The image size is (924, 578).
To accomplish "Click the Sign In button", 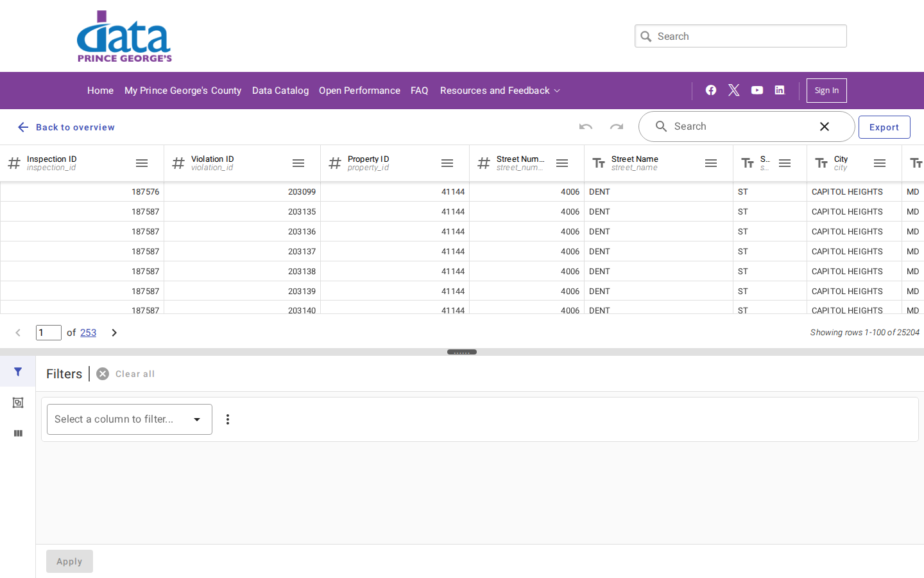I will [x=826, y=91].
